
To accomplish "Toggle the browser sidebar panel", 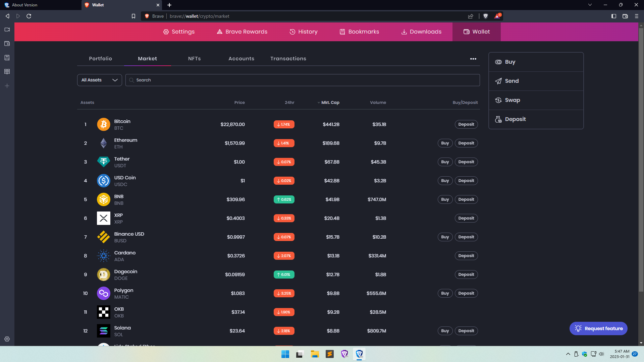I will [x=614, y=16].
